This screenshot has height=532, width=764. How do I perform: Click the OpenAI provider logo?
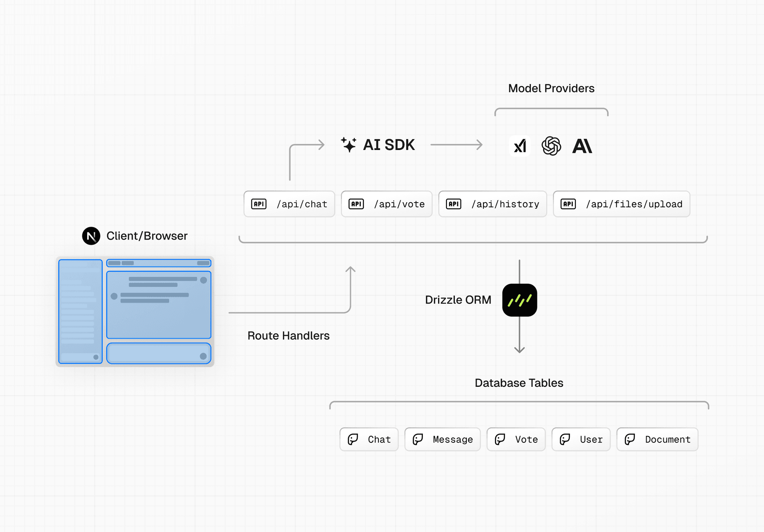point(551,146)
